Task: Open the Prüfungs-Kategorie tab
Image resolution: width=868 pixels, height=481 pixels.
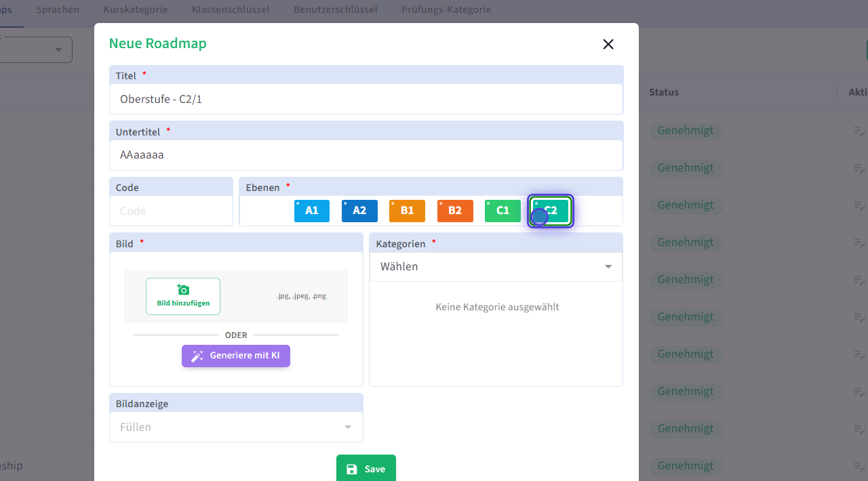Action: (x=446, y=10)
